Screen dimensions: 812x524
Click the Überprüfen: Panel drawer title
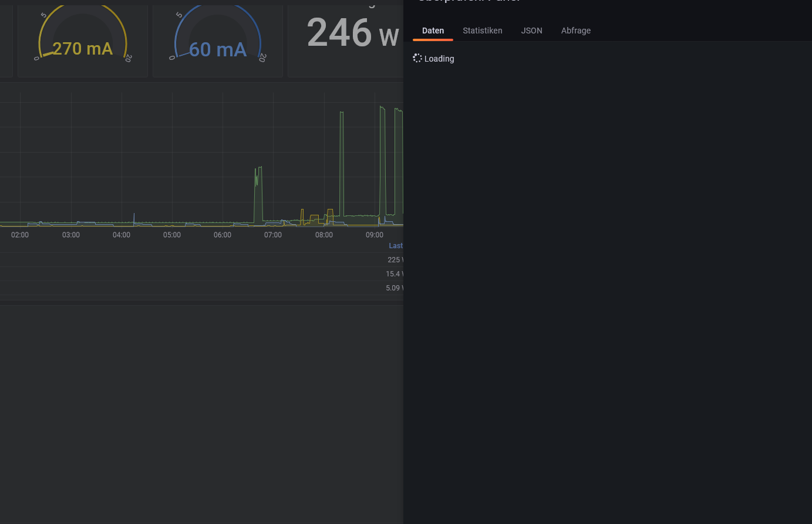point(468,2)
